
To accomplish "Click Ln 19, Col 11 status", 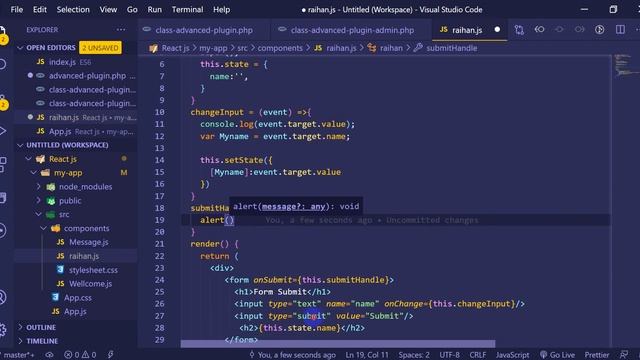I will pyautogui.click(x=367, y=355).
